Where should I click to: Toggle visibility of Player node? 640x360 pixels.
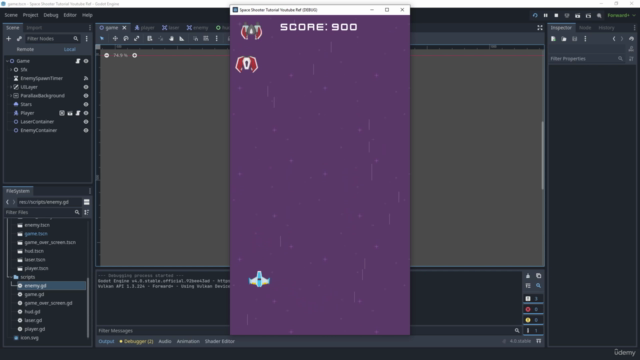coord(86,113)
